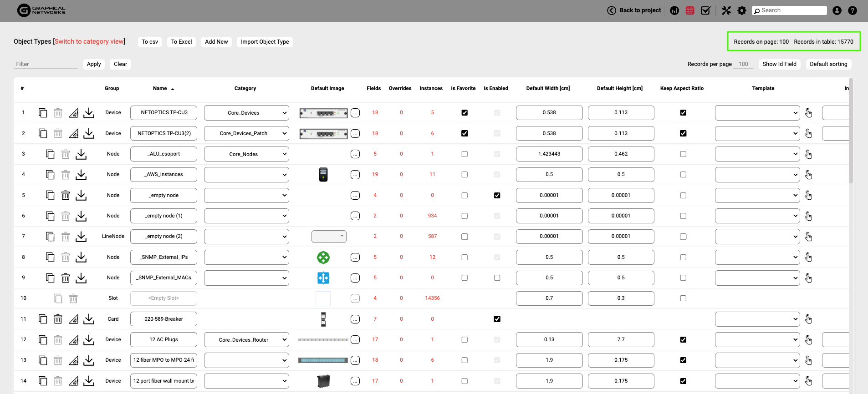Click the Instances column header
This screenshot has width=868, height=394.
[x=431, y=89]
